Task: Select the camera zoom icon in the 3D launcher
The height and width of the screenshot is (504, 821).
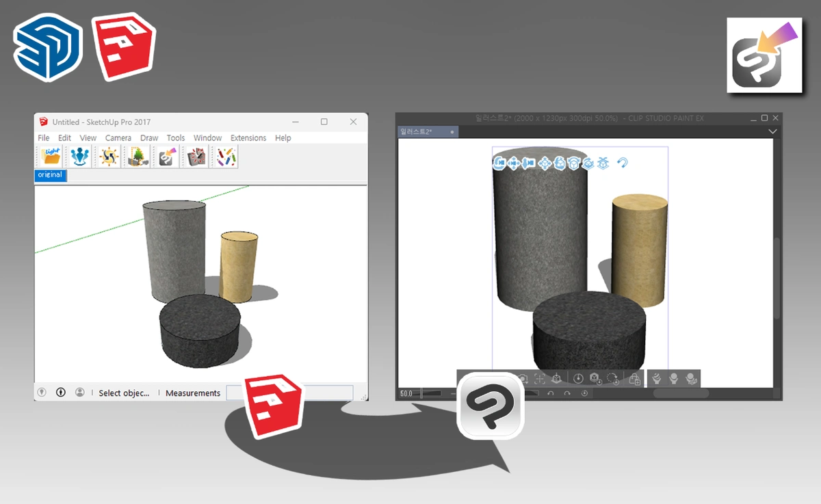Action: [527, 163]
